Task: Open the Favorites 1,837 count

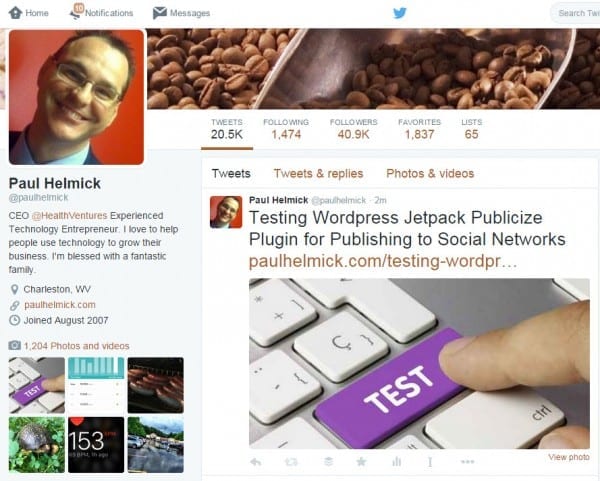Action: coord(419,129)
